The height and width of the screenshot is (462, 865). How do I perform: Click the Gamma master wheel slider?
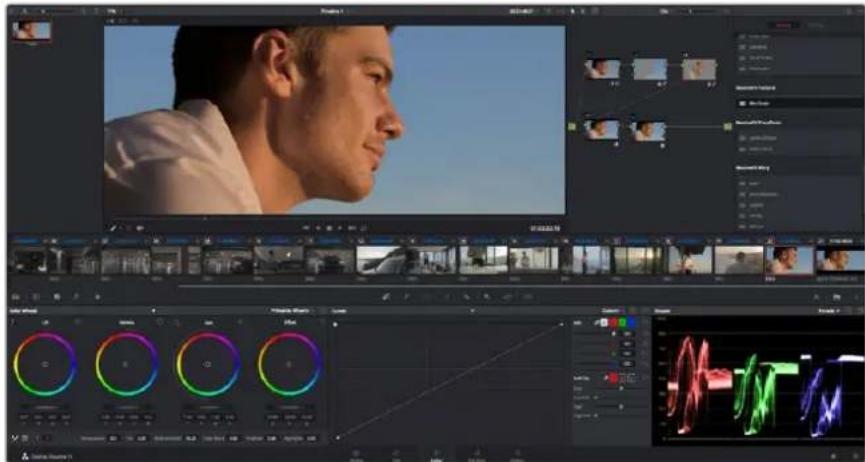(126, 407)
